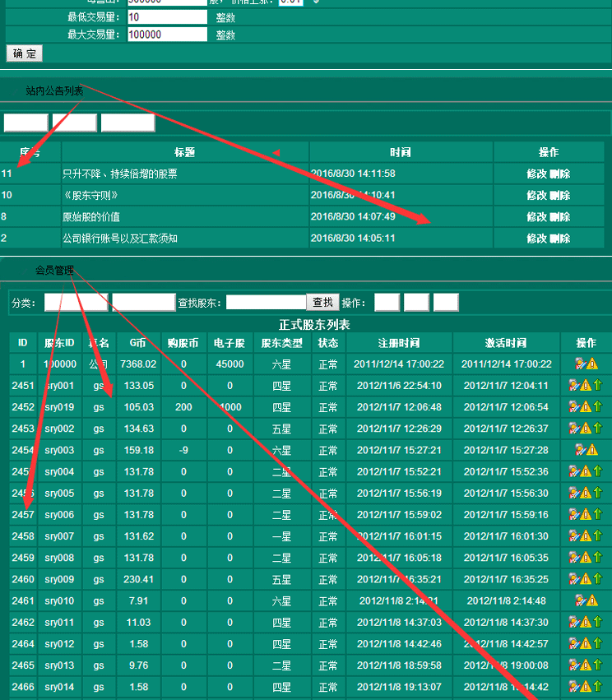The height and width of the screenshot is (700, 612).
Task: Click announcement title 公司银行账号以及汇款须知
Action: coord(120,239)
